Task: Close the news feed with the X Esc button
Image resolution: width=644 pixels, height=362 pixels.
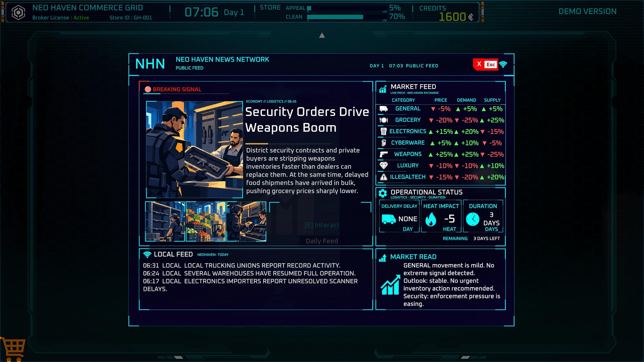Action: [486, 64]
